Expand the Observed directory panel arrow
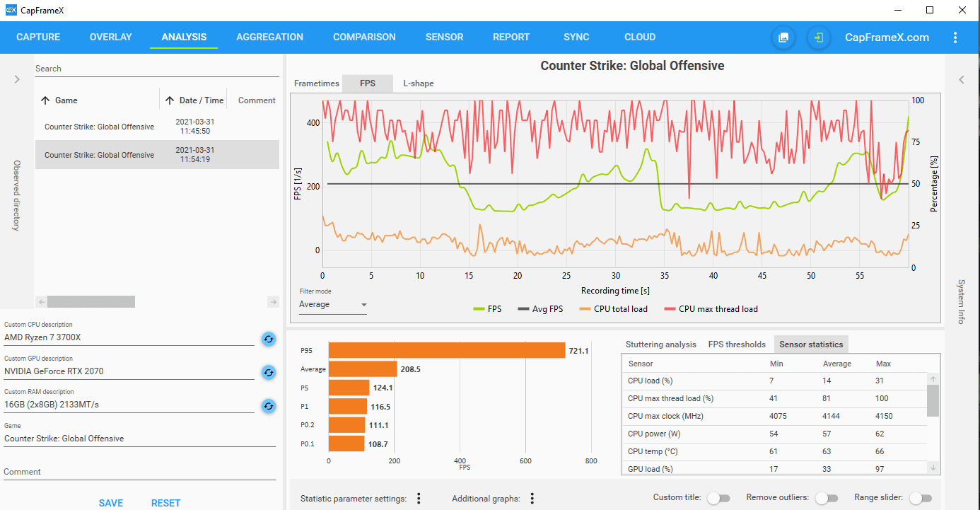Screen dimensions: 980x510 click(x=17, y=79)
